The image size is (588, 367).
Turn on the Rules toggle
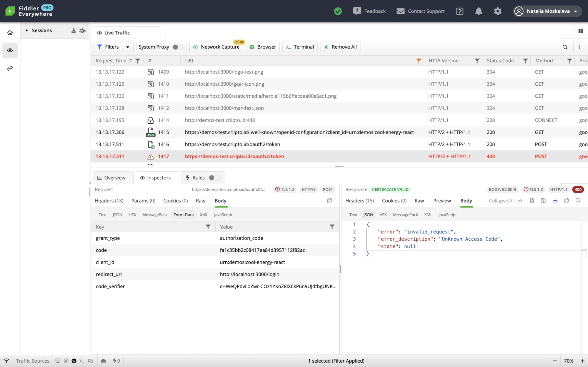[214, 177]
